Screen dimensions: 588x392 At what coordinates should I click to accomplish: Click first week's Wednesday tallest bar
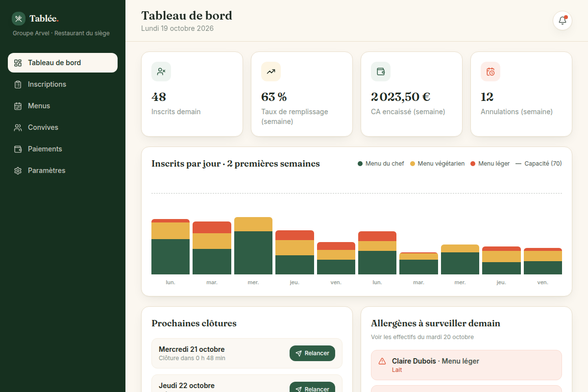pyautogui.click(x=253, y=246)
